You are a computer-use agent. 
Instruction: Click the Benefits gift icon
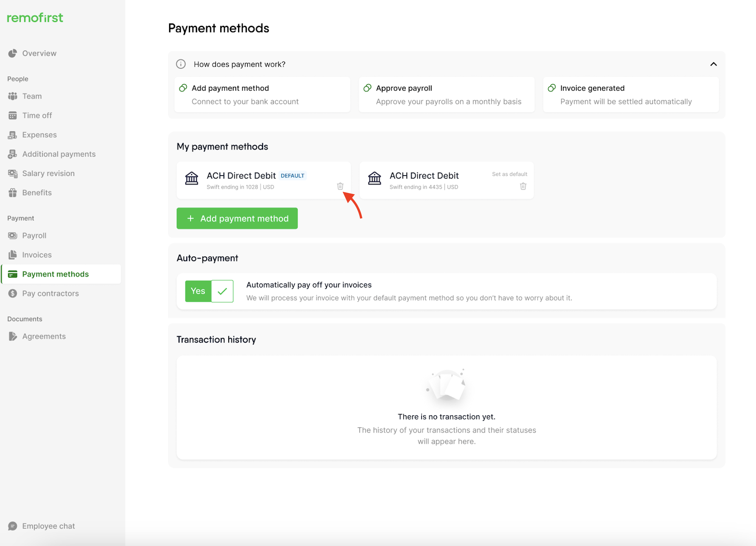click(13, 193)
